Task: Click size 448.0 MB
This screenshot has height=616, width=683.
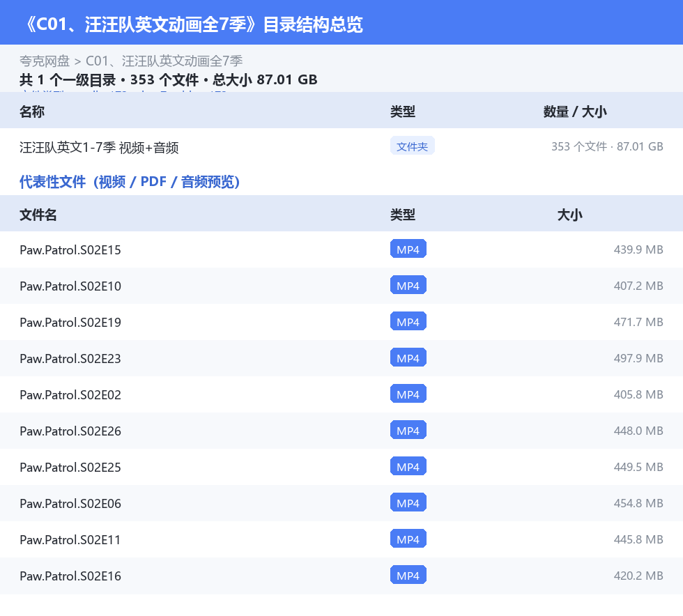Action: pos(638,431)
